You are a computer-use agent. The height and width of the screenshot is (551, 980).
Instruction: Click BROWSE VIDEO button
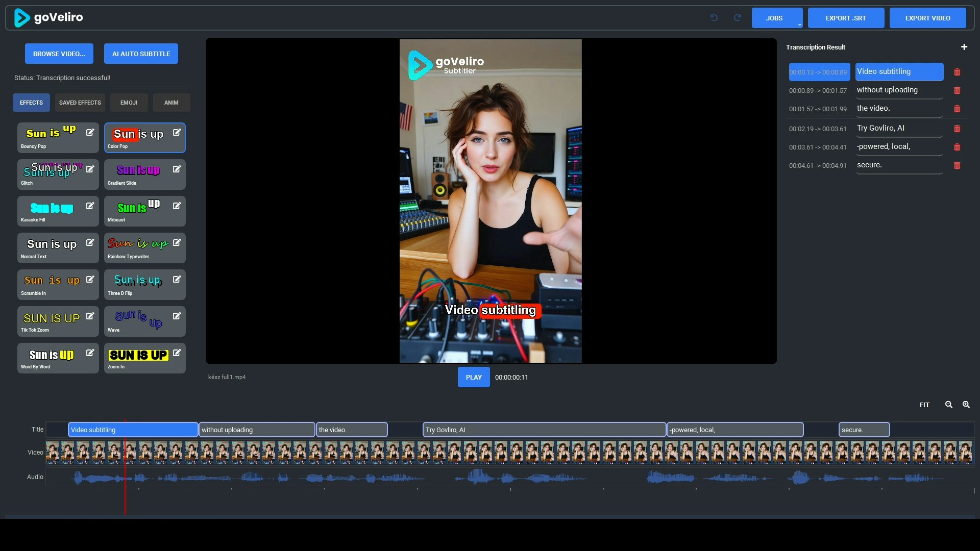click(x=59, y=53)
